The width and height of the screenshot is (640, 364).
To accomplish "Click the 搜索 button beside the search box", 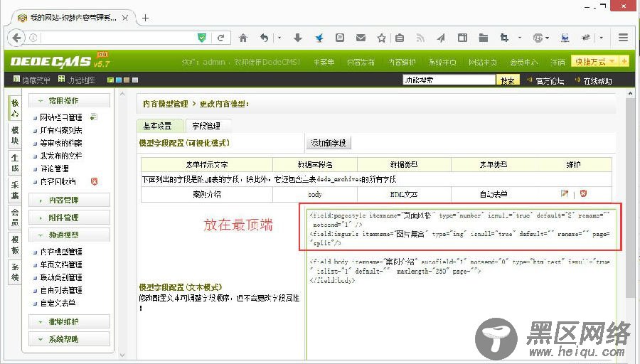I will tap(507, 80).
